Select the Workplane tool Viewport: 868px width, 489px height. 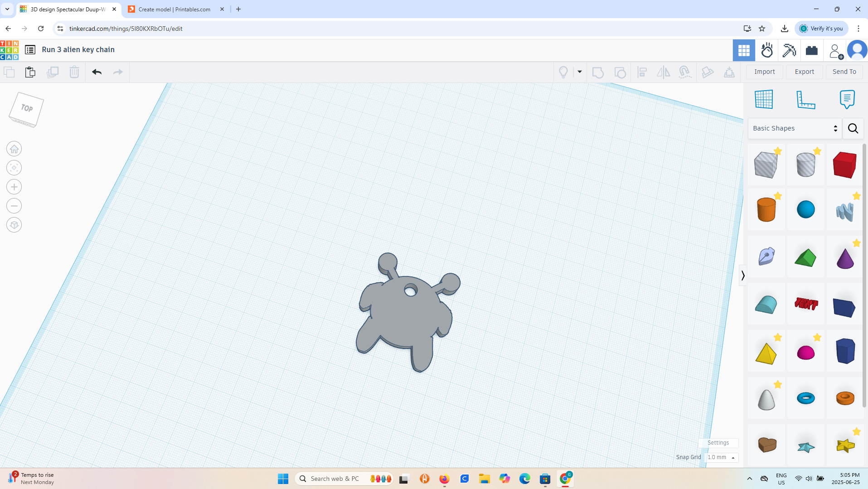coord(764,99)
